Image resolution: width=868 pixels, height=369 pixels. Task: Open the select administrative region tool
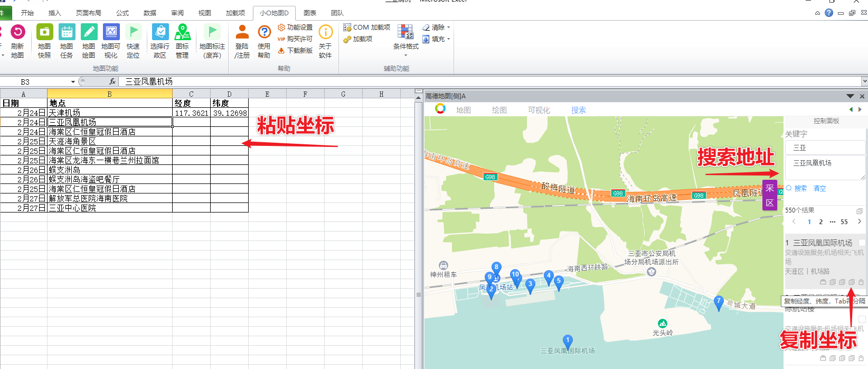point(160,32)
